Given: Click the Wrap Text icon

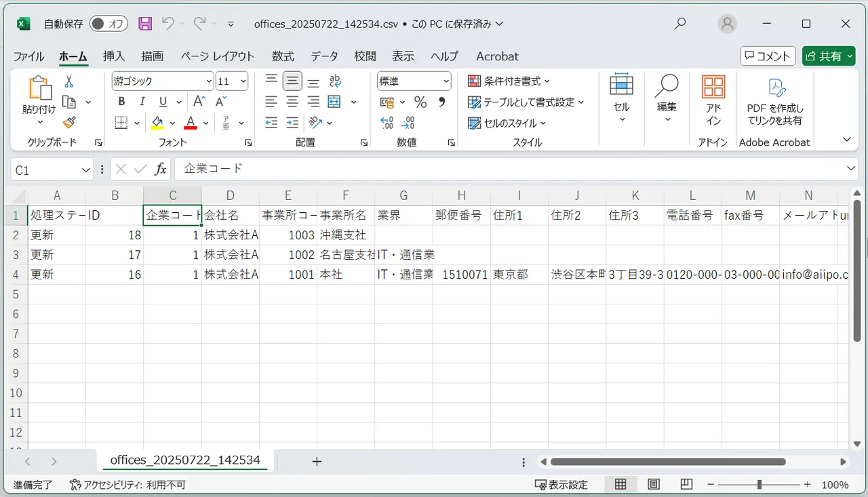Looking at the screenshot, I should click(334, 81).
